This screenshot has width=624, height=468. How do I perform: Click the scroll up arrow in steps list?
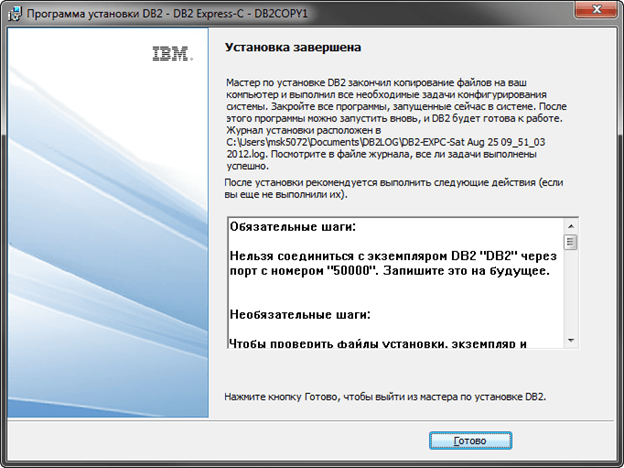pos(571,226)
